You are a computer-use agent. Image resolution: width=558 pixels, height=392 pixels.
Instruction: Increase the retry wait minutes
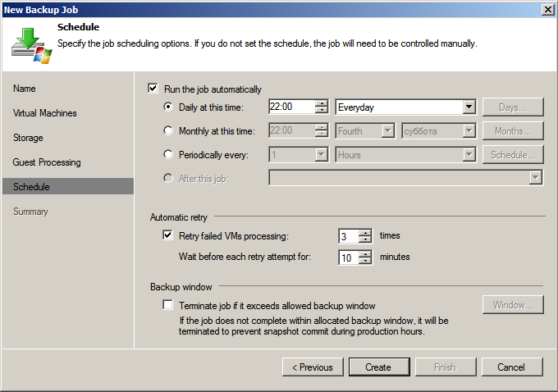click(x=365, y=253)
